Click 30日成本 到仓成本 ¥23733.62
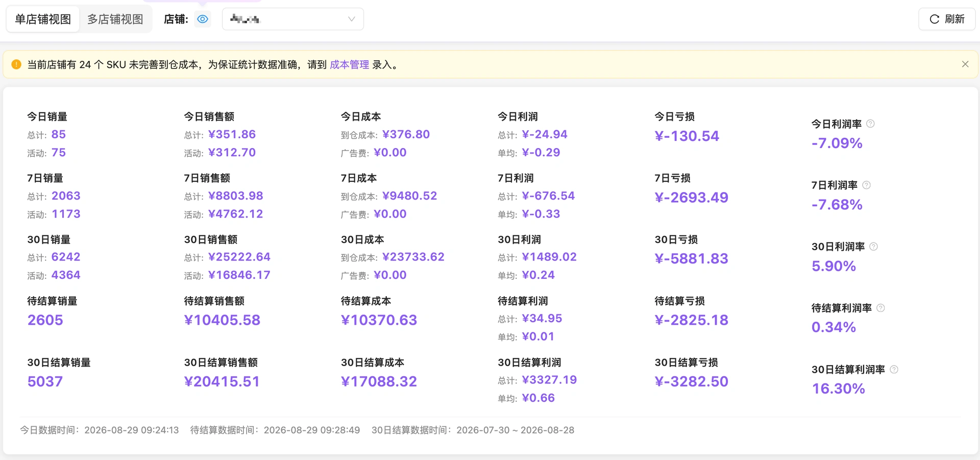Image resolution: width=980 pixels, height=460 pixels. click(413, 257)
